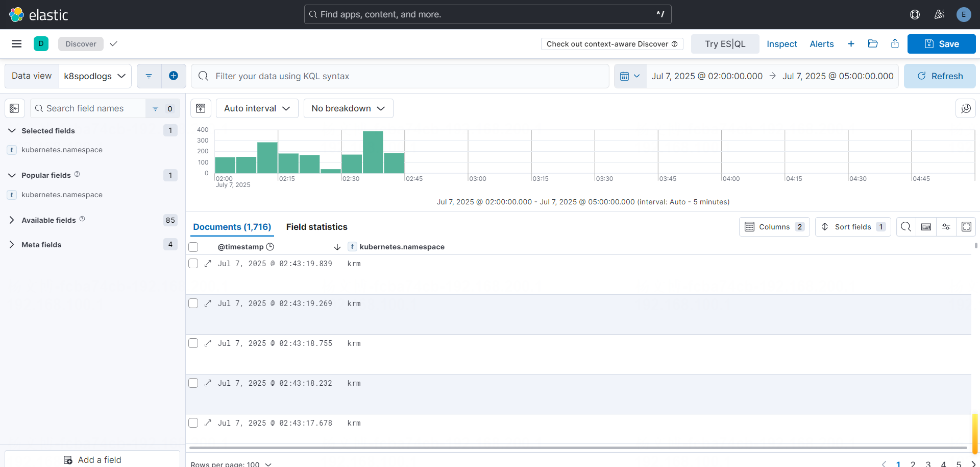Switch to the Field statistics tab

316,227
